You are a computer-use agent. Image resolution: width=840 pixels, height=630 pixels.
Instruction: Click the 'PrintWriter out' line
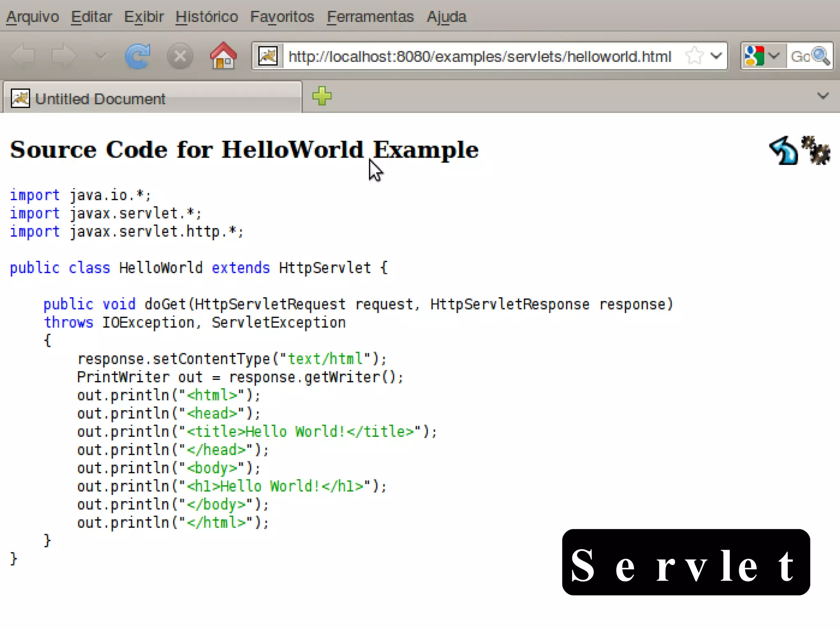[240, 377]
